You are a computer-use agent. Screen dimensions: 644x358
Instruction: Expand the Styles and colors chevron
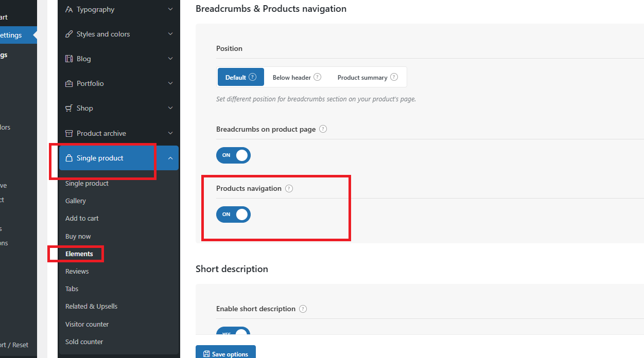(x=170, y=34)
